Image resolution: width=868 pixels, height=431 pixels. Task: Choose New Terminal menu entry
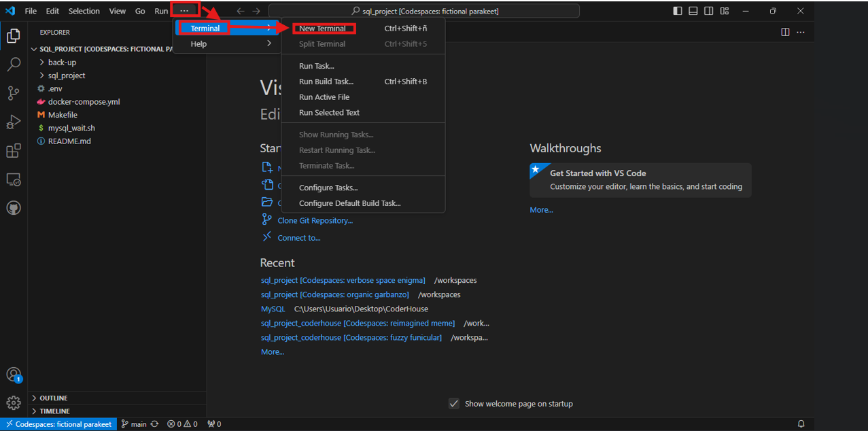[x=363, y=29]
